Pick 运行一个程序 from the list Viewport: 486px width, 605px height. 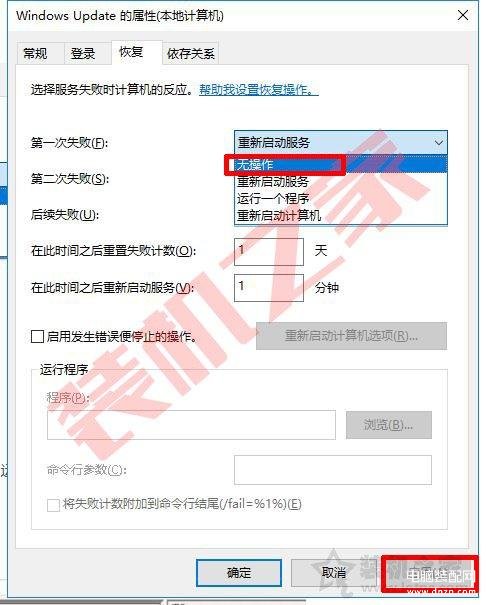[x=341, y=198]
